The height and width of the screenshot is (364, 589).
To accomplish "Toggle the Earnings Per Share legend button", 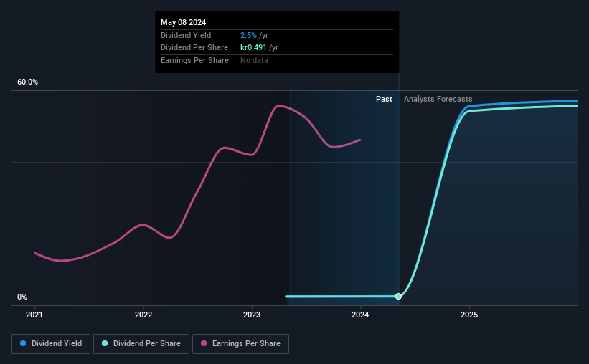I will (x=240, y=344).
